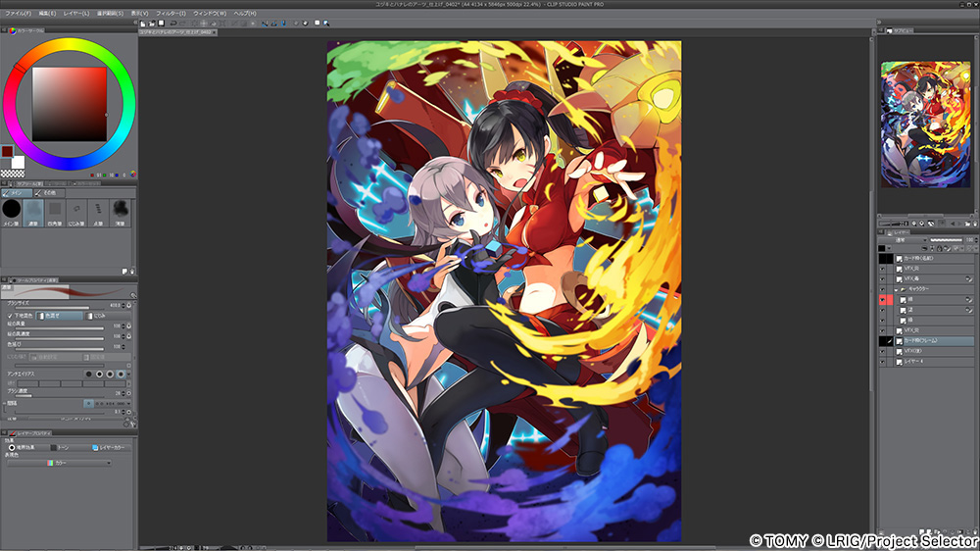Click the dark red foreground color swatch
This screenshot has width=980, height=551.
click(x=7, y=151)
